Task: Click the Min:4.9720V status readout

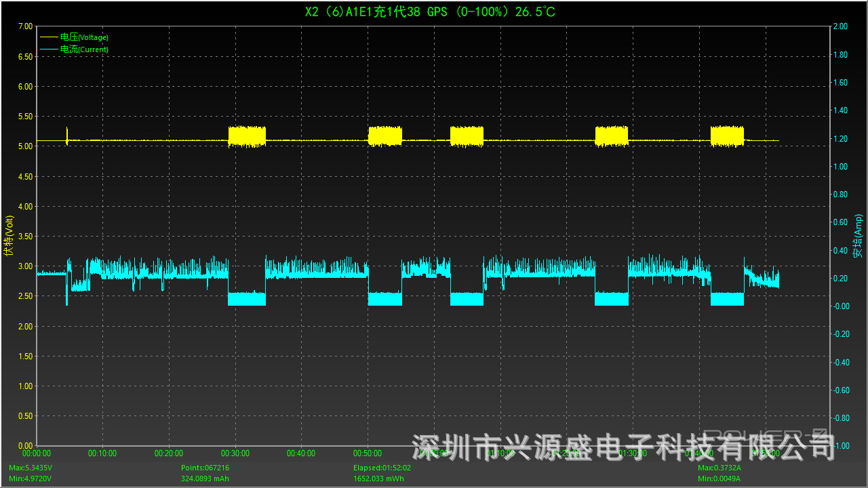Action: click(30, 479)
